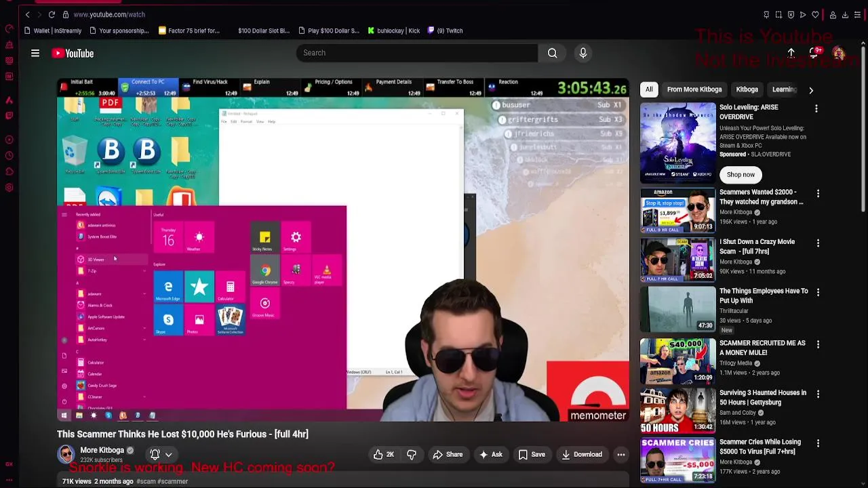The image size is (868, 488).
Task: Open the Your sponsorship bookmark
Action: click(119, 30)
